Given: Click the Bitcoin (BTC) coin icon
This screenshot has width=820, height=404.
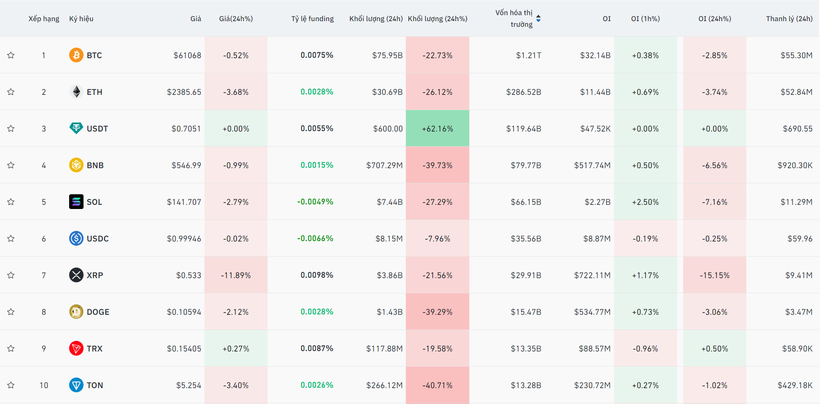Looking at the screenshot, I should pos(76,55).
